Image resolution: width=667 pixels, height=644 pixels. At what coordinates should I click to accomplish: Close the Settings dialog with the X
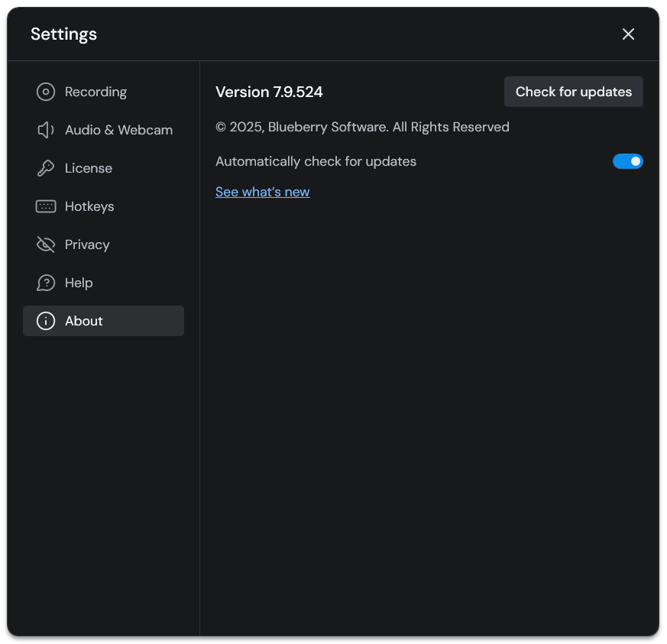628,34
